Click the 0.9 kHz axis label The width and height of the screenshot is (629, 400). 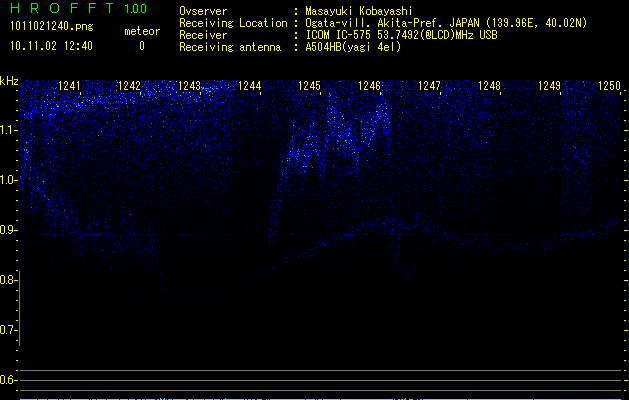click(8, 230)
